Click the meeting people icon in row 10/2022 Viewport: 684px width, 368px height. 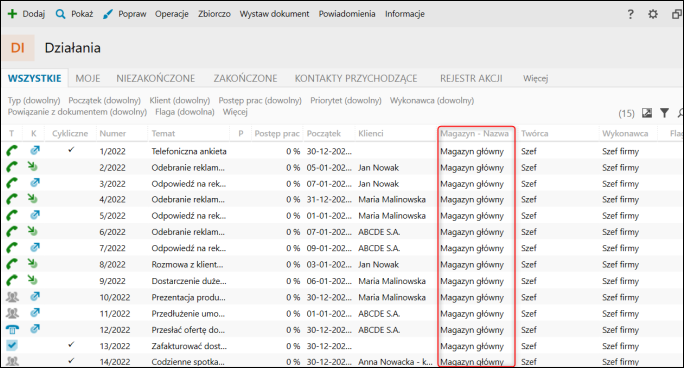pyautogui.click(x=12, y=297)
